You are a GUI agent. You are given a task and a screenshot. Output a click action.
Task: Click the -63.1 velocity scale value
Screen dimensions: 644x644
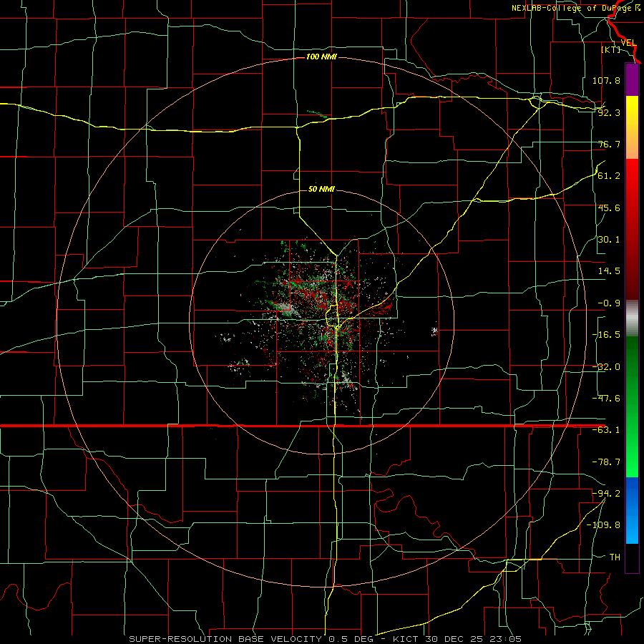coord(606,430)
